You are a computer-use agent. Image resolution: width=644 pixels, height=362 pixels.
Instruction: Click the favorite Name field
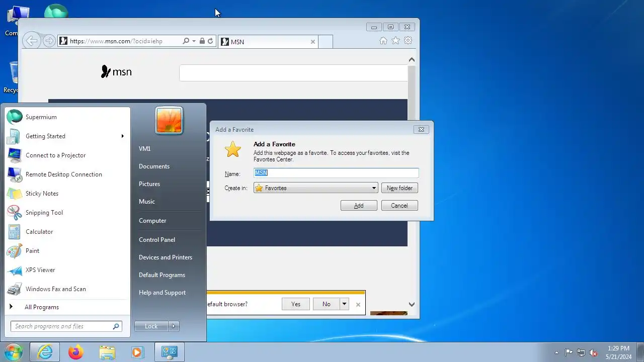[336, 173]
